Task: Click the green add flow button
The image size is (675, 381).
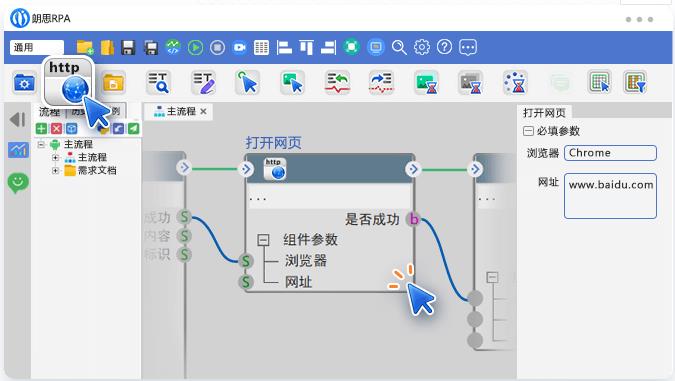Action: tap(41, 128)
